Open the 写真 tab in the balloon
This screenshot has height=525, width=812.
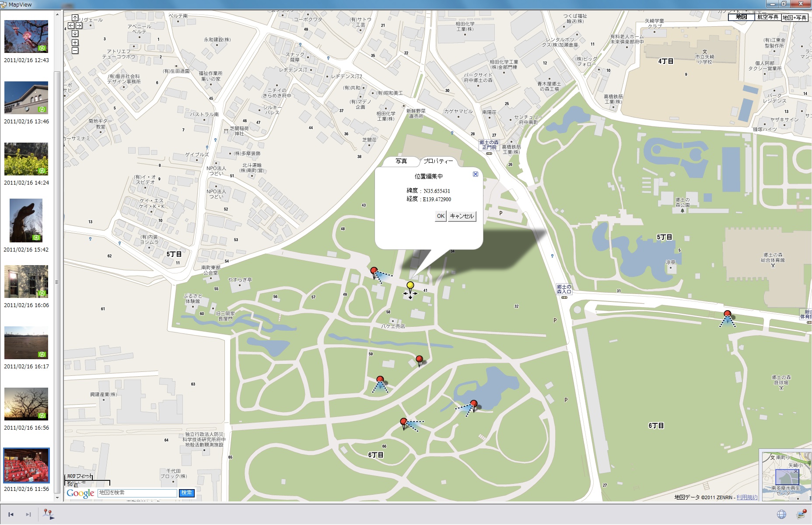coord(401,161)
